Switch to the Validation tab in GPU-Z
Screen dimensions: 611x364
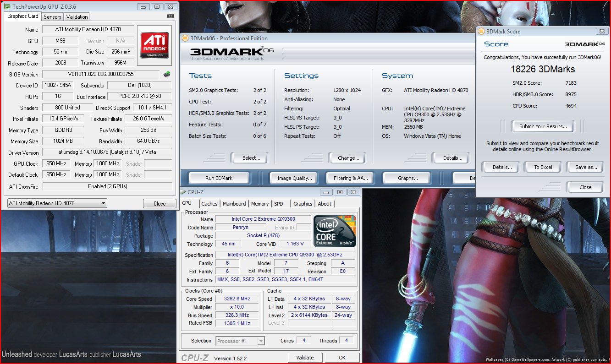pyautogui.click(x=77, y=17)
